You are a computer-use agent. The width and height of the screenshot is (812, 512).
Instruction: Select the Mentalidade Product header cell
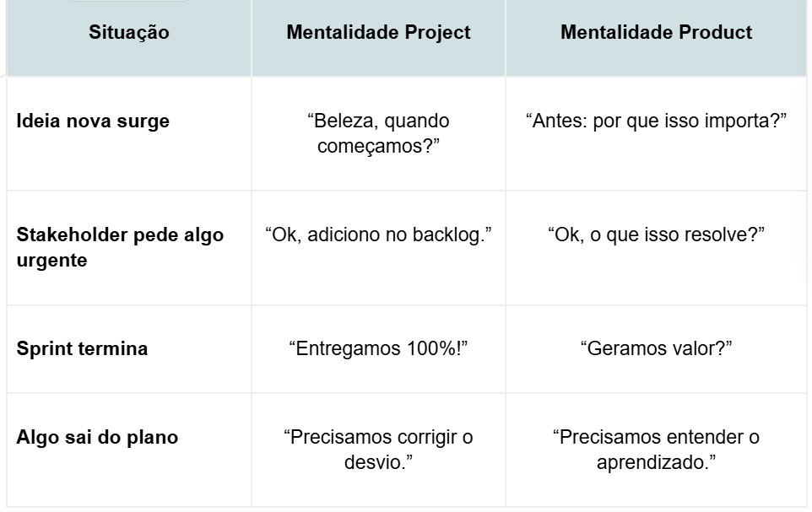pyautogui.click(x=656, y=33)
